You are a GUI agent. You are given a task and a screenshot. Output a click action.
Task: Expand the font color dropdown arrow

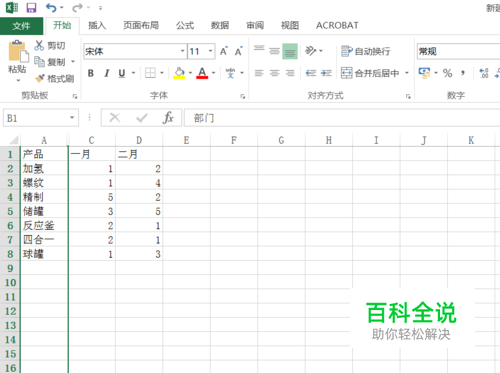(214, 73)
